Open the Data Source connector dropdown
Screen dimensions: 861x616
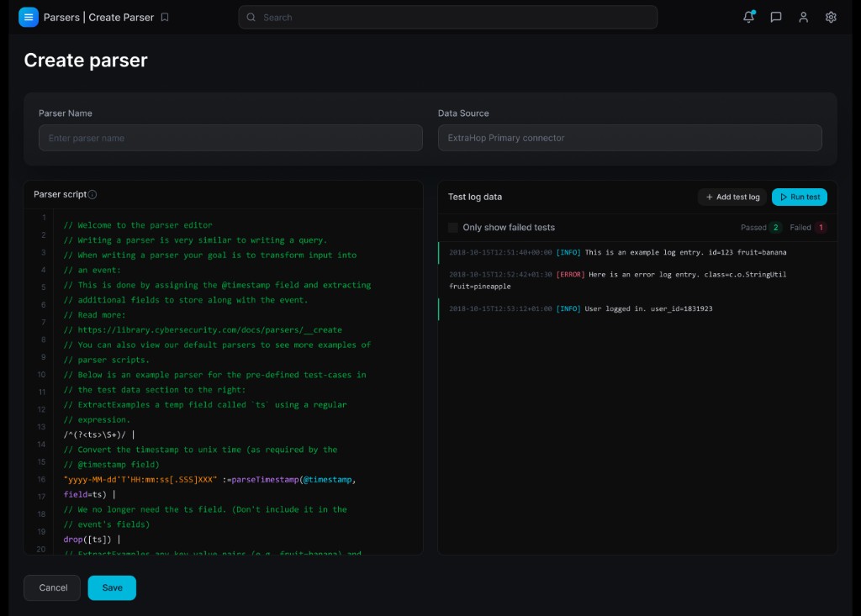pos(629,138)
